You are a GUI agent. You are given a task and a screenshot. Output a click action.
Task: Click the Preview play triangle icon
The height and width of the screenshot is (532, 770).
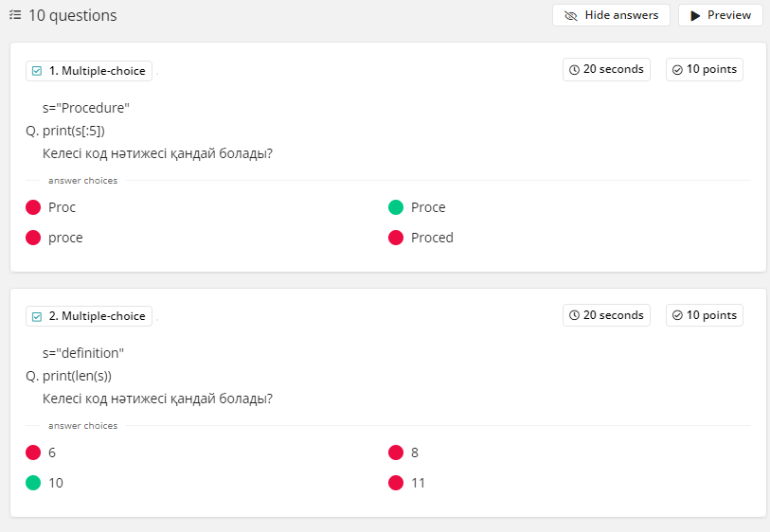(x=695, y=15)
